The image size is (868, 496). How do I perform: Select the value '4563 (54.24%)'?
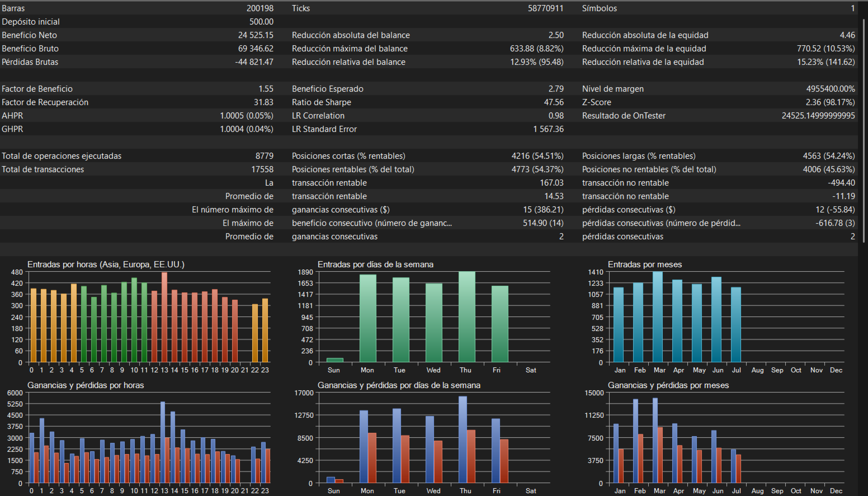829,156
